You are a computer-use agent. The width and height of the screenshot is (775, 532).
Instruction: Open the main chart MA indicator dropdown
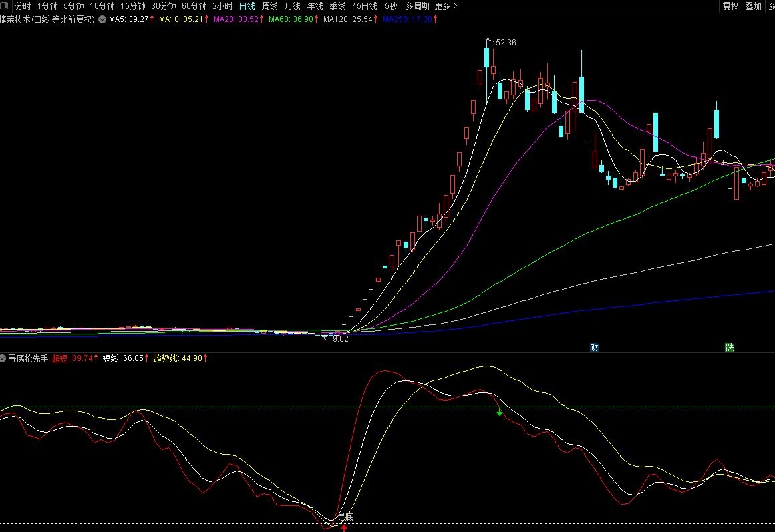point(102,19)
